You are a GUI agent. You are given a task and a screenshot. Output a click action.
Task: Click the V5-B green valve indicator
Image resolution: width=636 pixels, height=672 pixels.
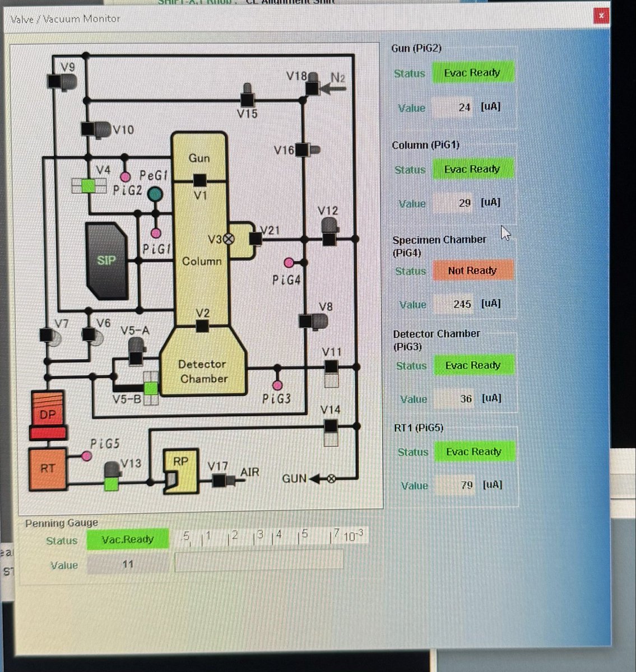click(x=151, y=388)
